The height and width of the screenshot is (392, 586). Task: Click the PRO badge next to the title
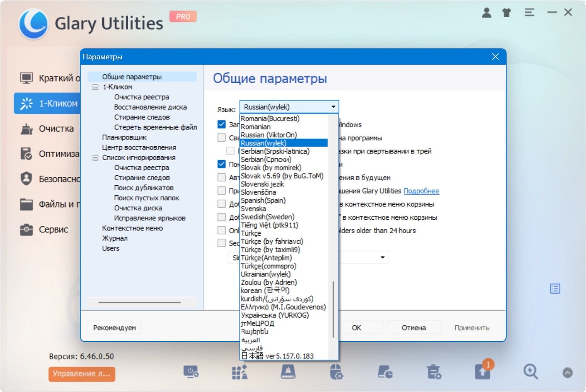tap(183, 16)
